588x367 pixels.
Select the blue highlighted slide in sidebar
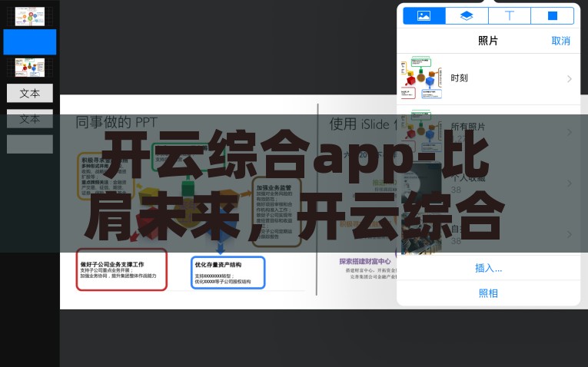tap(30, 42)
